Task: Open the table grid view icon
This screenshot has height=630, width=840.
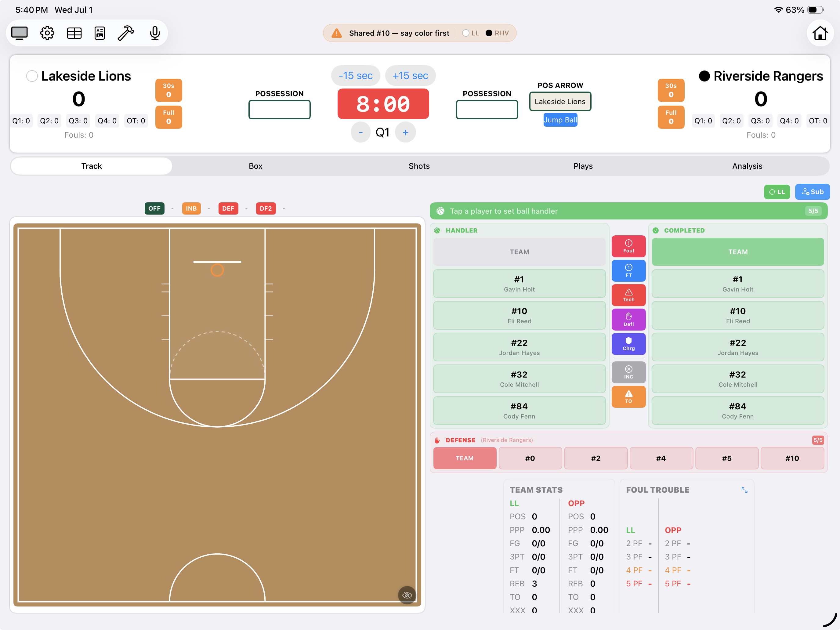Action: [x=74, y=33]
